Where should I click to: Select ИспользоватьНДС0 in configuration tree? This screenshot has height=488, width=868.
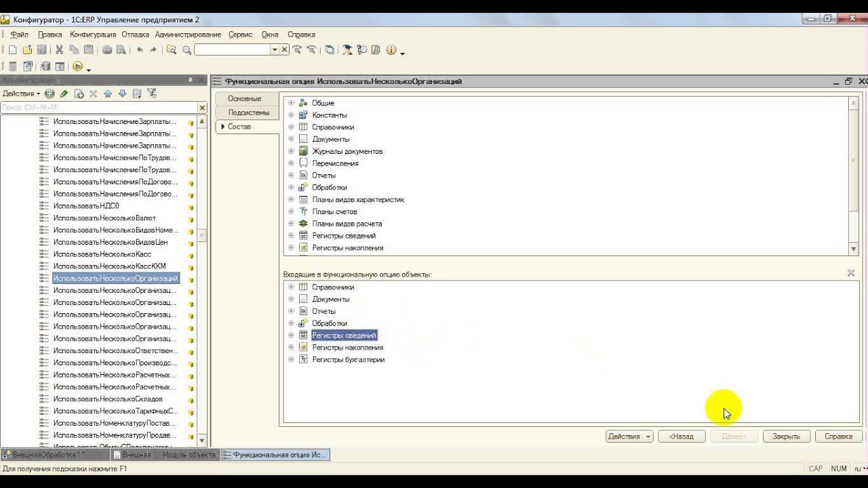point(86,206)
